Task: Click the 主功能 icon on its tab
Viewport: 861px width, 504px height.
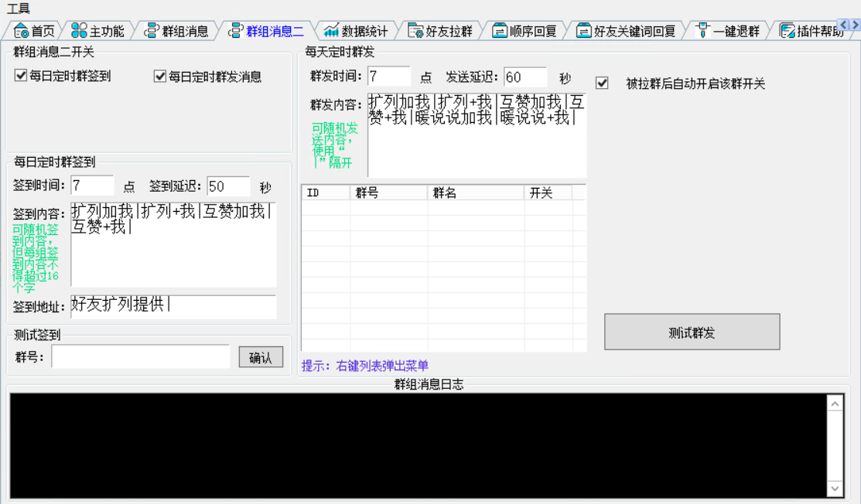Action: coord(77,31)
